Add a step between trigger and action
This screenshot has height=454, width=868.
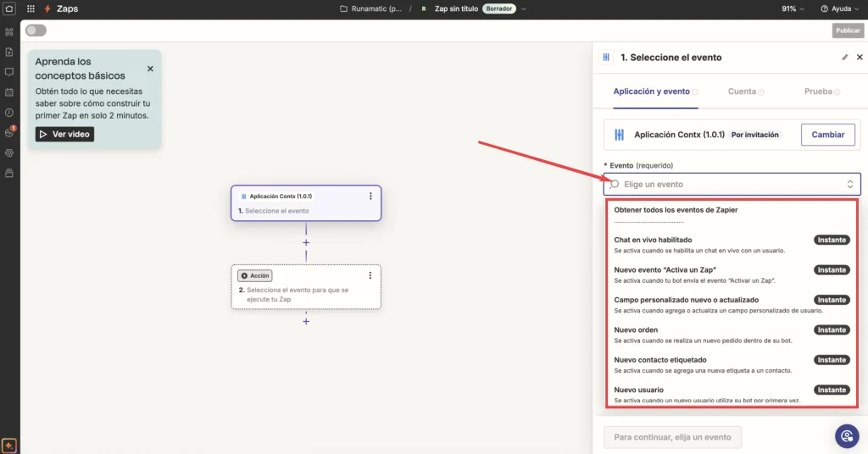[x=306, y=243]
